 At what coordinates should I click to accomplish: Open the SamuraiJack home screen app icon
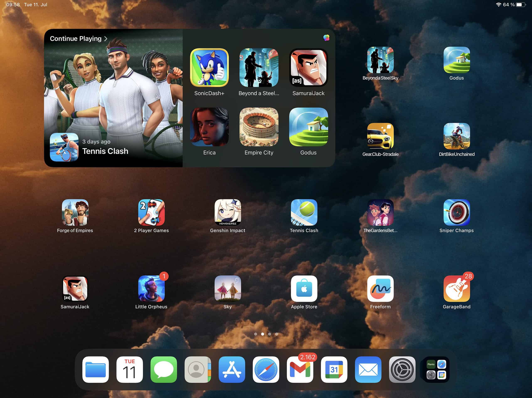point(75,288)
